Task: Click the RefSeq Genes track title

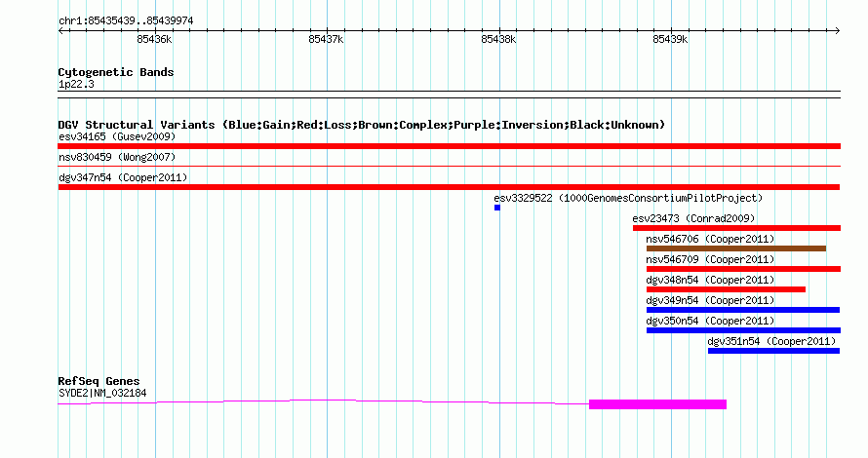Action: tap(99, 381)
